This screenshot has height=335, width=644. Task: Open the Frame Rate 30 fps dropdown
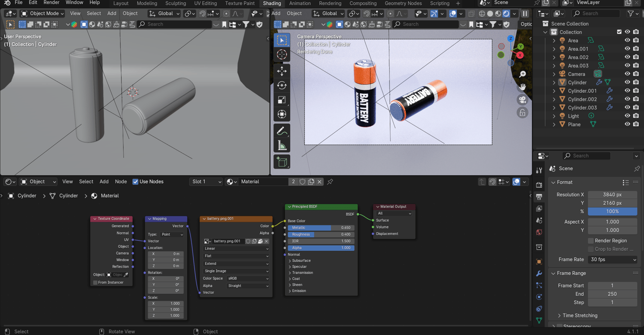pyautogui.click(x=612, y=259)
